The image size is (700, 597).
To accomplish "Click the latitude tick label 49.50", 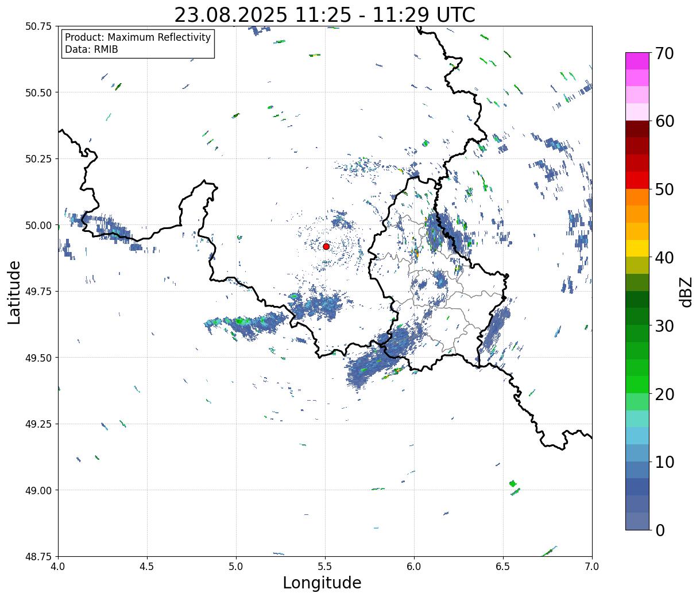I will pos(38,358).
